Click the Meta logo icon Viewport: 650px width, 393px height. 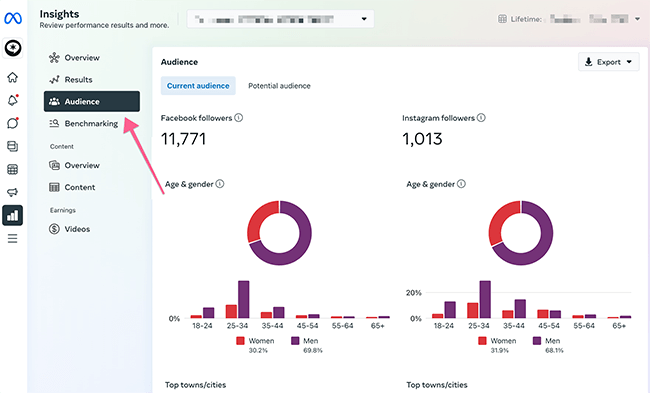(x=13, y=18)
